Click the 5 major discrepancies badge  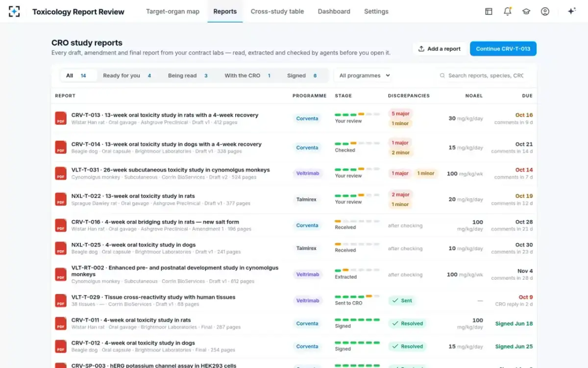(x=400, y=114)
